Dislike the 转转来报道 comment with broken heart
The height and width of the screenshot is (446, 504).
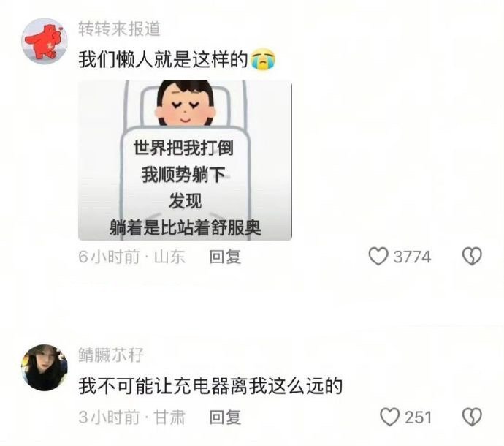click(472, 256)
